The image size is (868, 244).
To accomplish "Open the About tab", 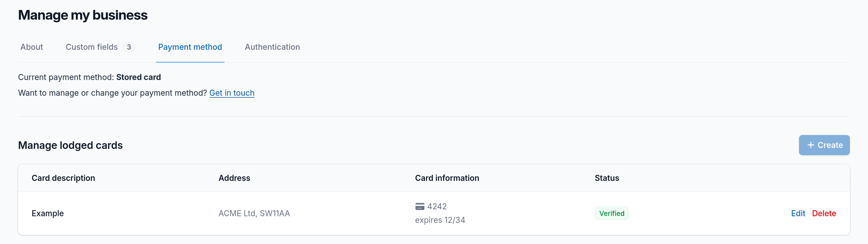I will 32,47.
